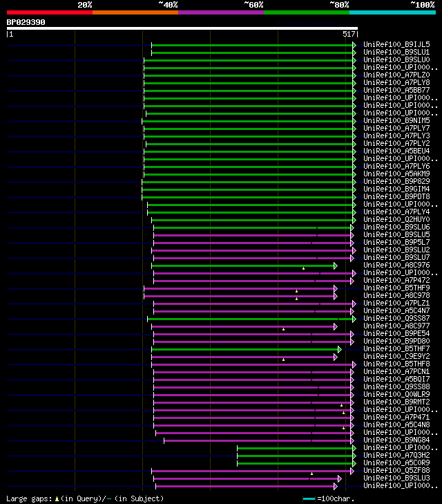Select the UniRef100_A5BEU4 label
The height and width of the screenshot is (504, 442).
coord(396,151)
